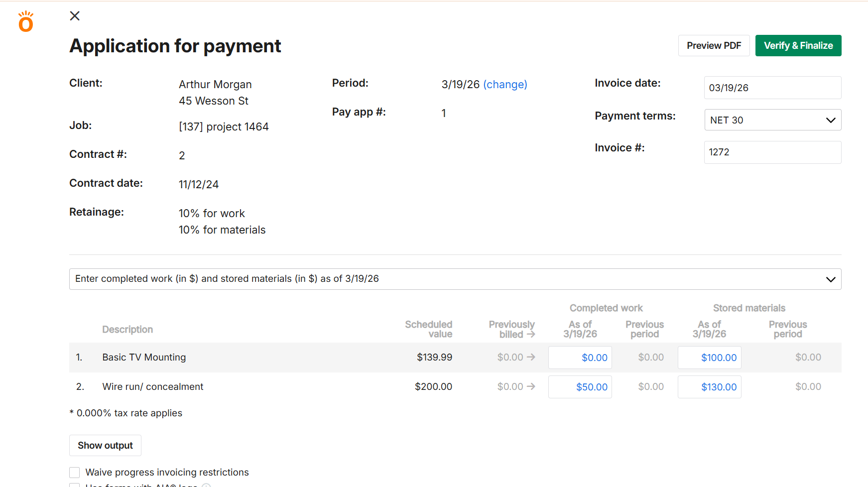The image size is (868, 487).
Task: Click the arrow icon in Basic TV Mounting row
Action: (x=531, y=358)
